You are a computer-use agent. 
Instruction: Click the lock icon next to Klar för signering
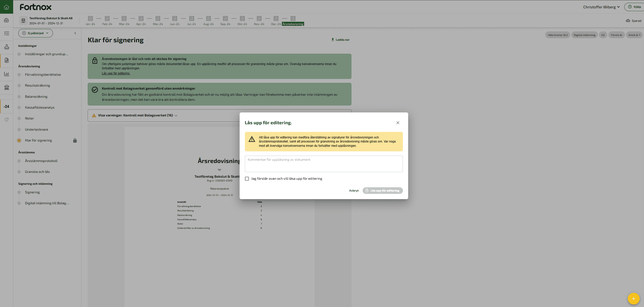click(75, 140)
